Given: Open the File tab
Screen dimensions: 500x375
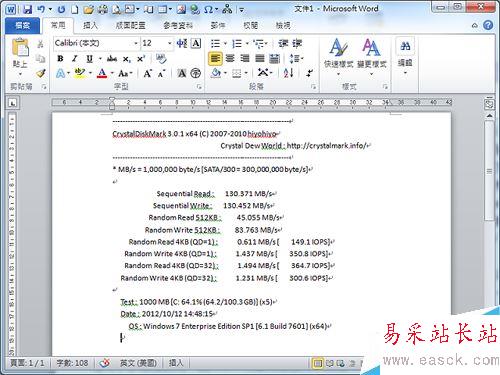Looking at the screenshot, I should point(22,25).
